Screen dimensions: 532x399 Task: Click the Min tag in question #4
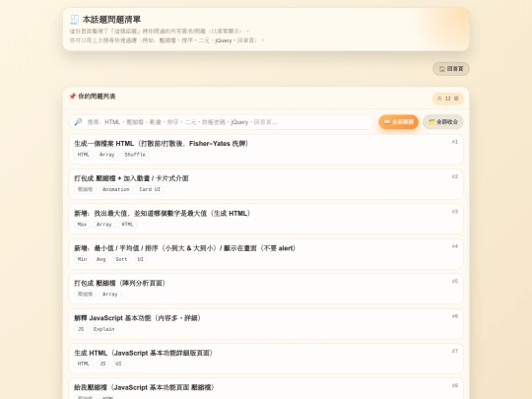(82, 259)
